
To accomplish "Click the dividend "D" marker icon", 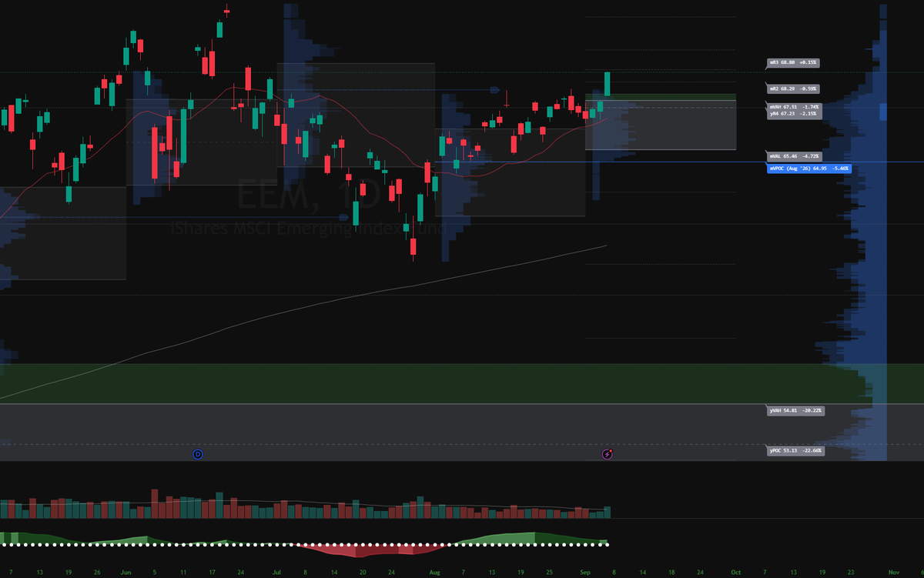I will tap(198, 455).
